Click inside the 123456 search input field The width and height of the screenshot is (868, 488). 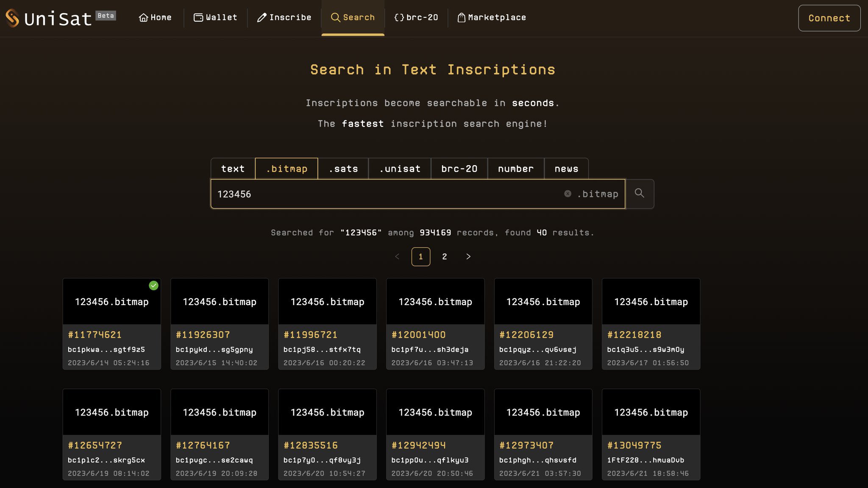pyautogui.click(x=381, y=194)
